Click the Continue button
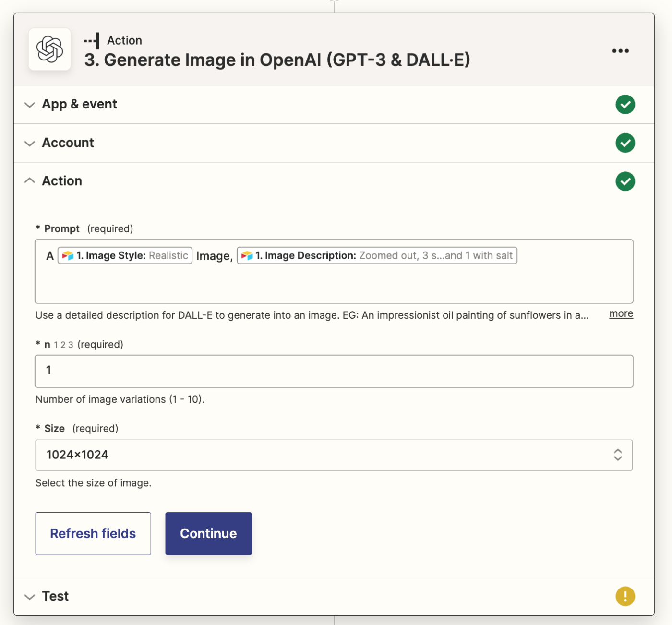Screen dimensions: 672x625 point(208,534)
